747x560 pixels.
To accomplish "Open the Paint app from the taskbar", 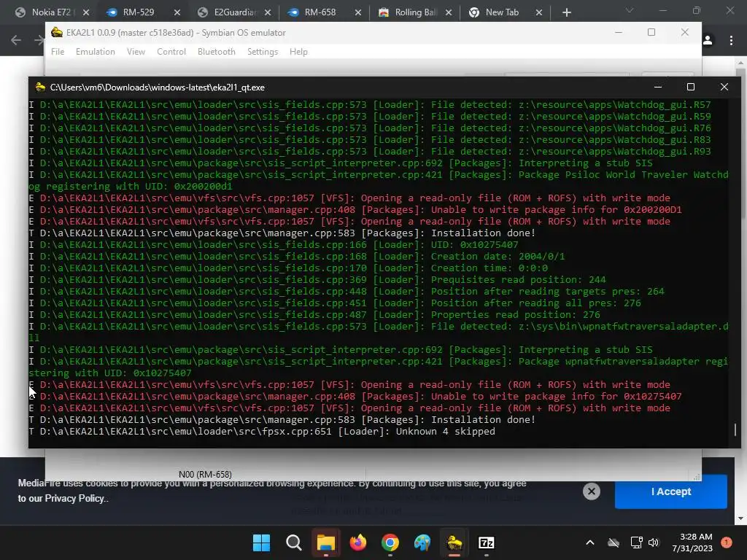I will pos(422,542).
